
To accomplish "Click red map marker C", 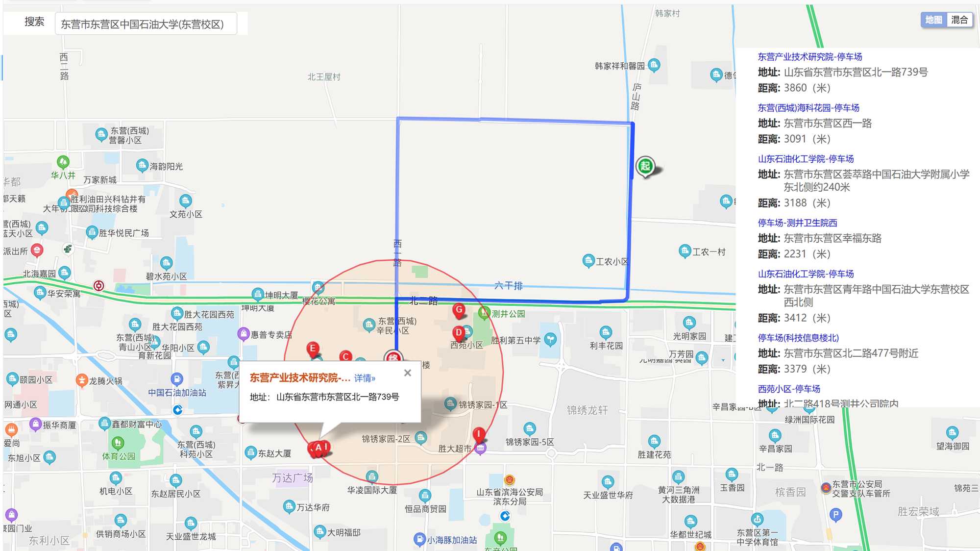I will click(346, 356).
